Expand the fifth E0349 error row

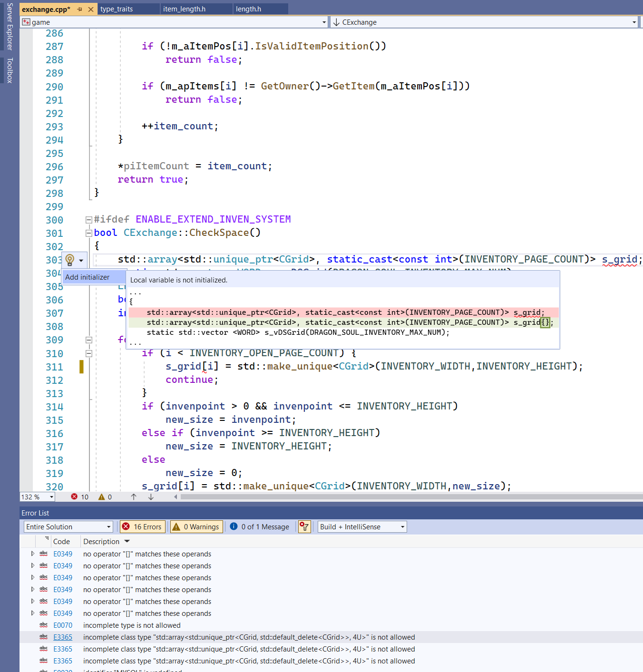point(32,601)
